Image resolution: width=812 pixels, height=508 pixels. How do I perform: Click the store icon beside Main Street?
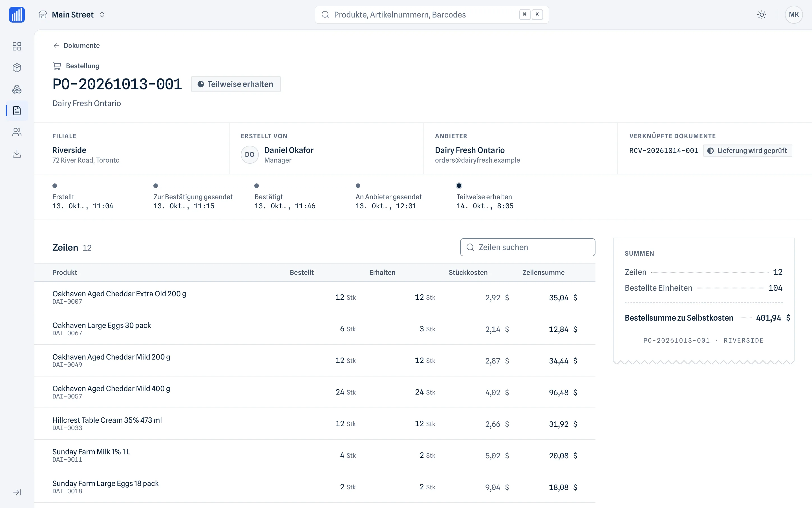click(43, 15)
